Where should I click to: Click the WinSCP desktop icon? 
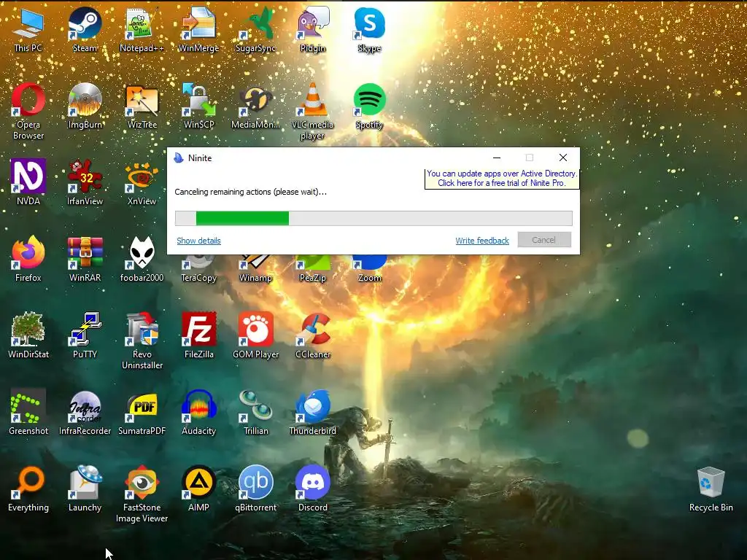[x=198, y=106]
